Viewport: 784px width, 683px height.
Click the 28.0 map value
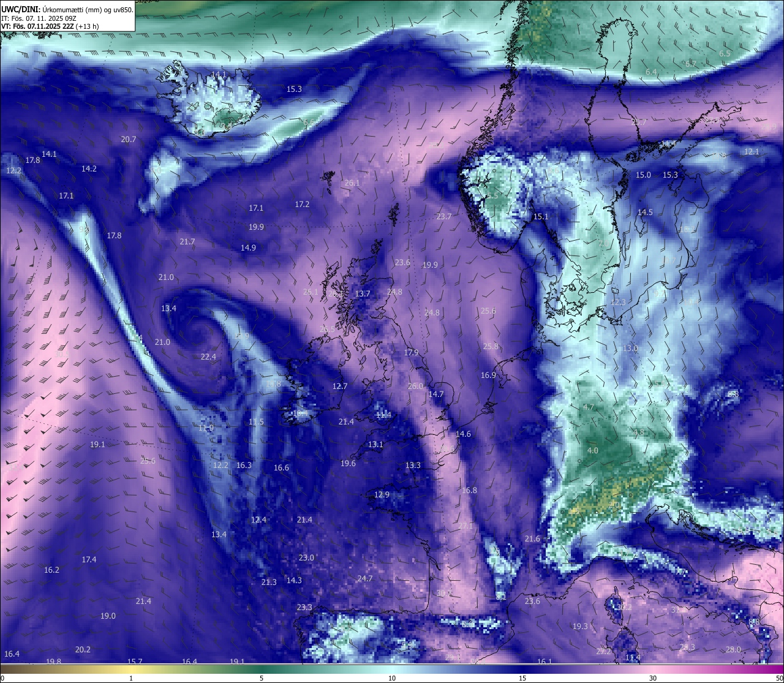pos(733,650)
